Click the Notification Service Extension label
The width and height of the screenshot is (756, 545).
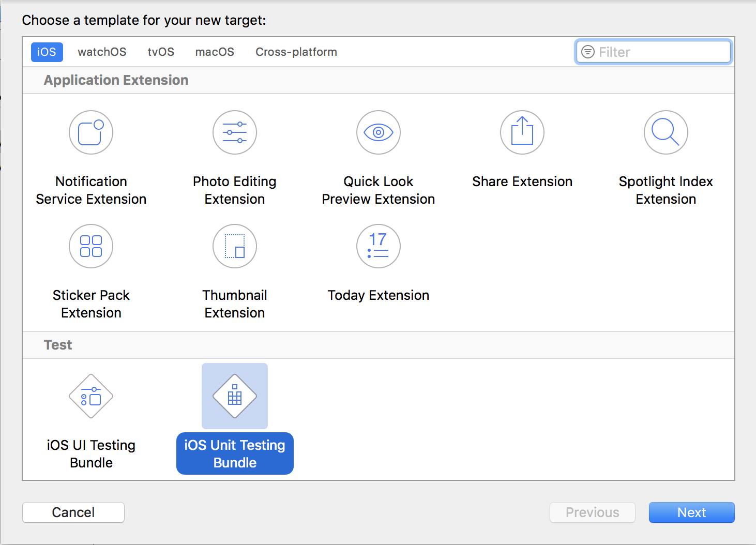coord(91,190)
